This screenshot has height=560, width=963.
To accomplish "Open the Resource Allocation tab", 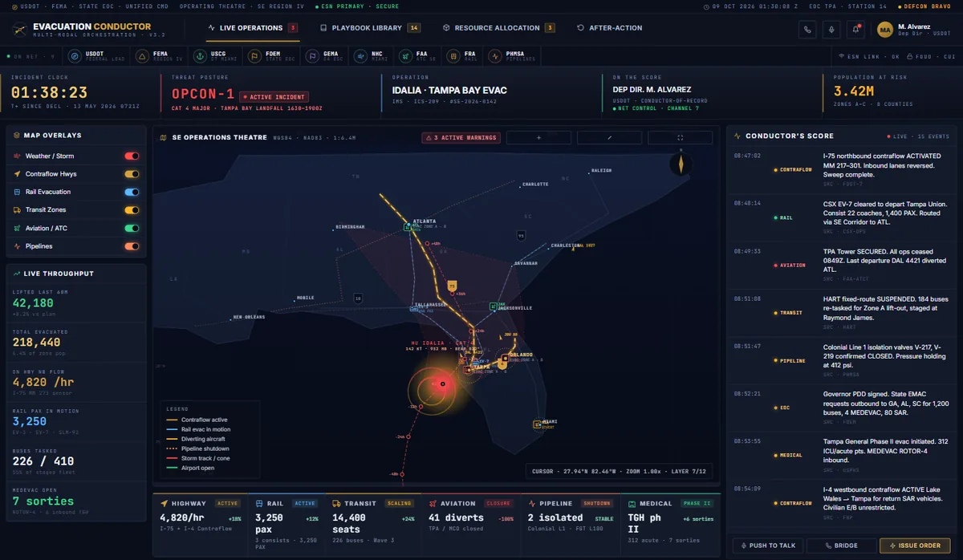I will coord(498,28).
